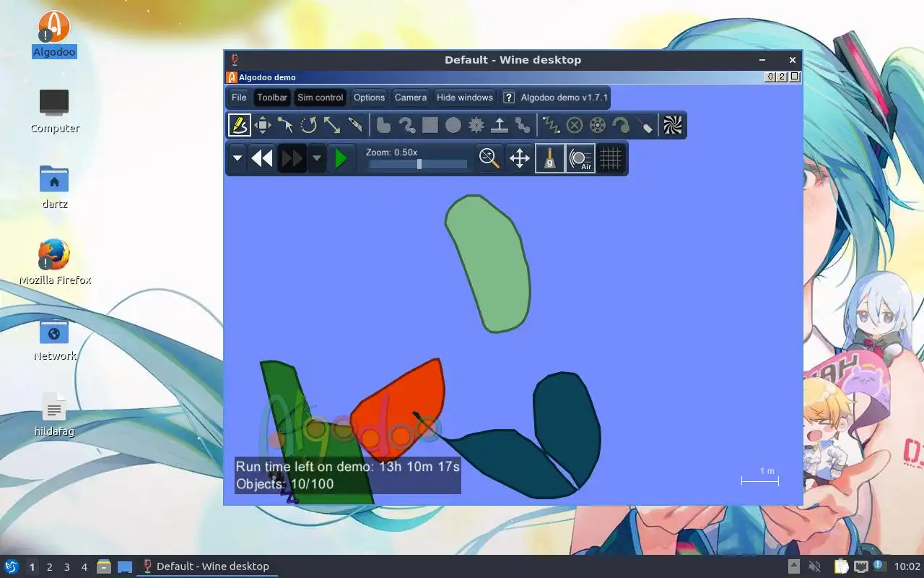Click the 10:02 clock
This screenshot has height=578, width=924.
[907, 566]
